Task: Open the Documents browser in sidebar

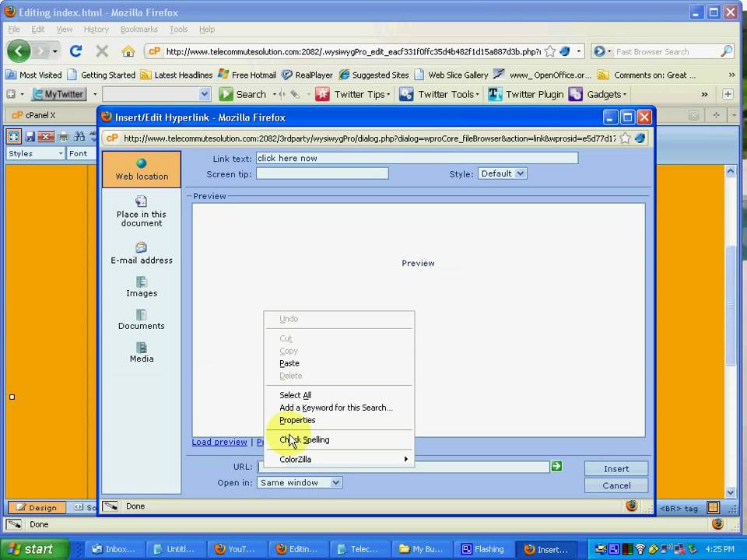Action: (x=142, y=320)
